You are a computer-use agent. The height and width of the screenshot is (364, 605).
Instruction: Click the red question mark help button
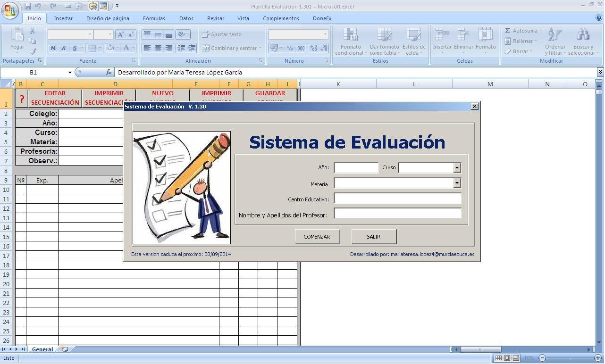[22, 99]
